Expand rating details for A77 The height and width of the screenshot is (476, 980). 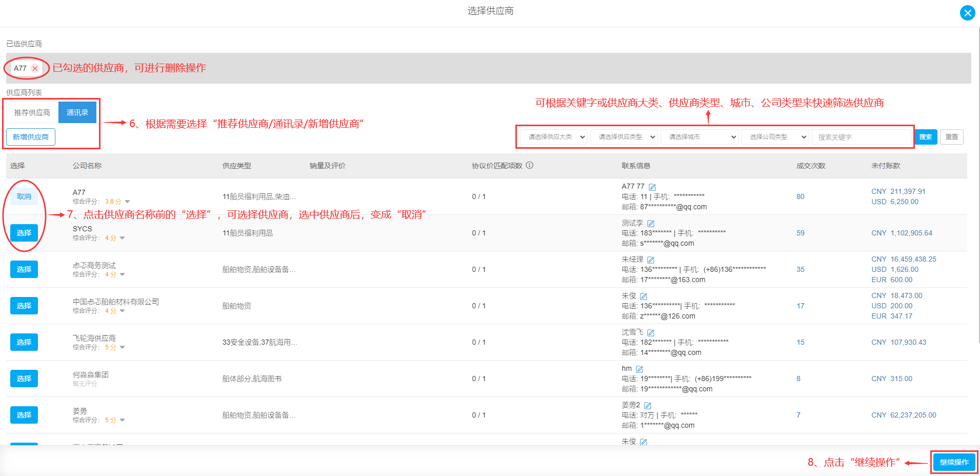click(x=128, y=202)
